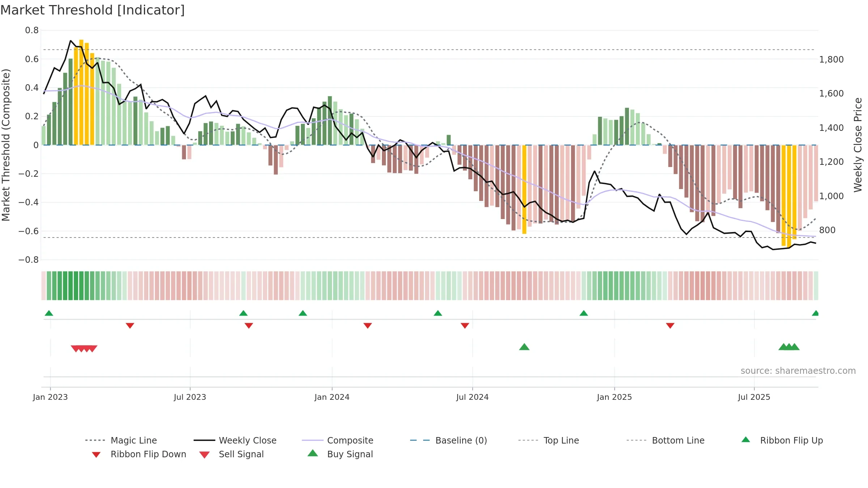Click the ribbon flip up marker near Sep 2023
The width and height of the screenshot is (868, 488).
243,313
